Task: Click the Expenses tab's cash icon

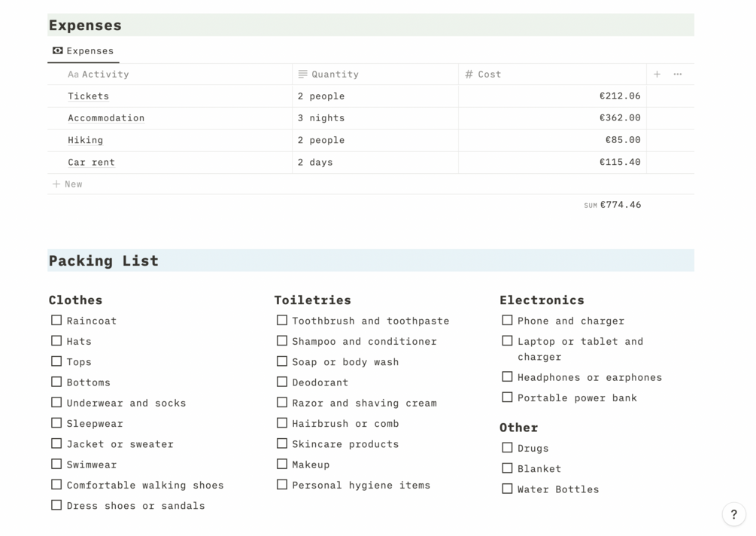Action: [58, 50]
